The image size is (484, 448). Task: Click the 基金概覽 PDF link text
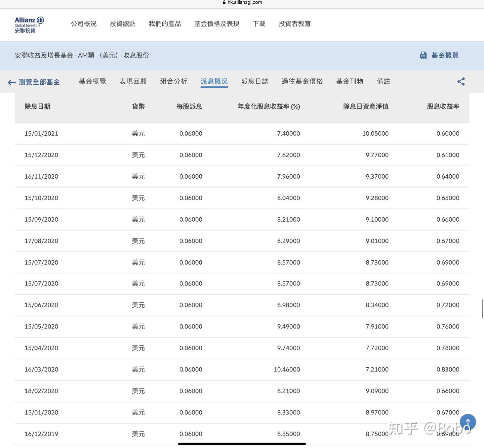point(445,55)
